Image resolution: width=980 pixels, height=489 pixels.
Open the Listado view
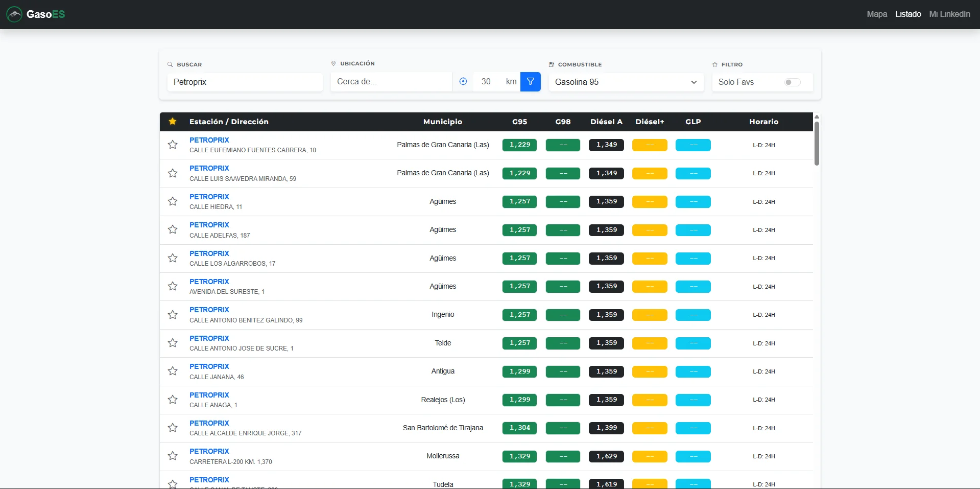coord(908,14)
